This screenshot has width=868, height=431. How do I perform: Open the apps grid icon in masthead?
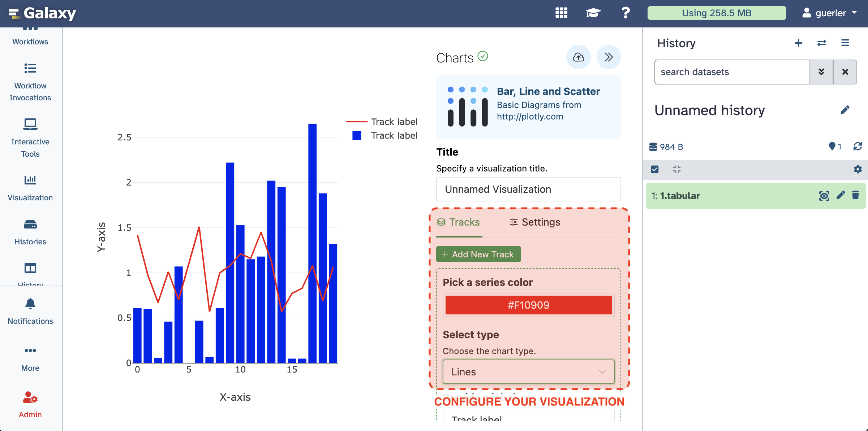pyautogui.click(x=561, y=13)
